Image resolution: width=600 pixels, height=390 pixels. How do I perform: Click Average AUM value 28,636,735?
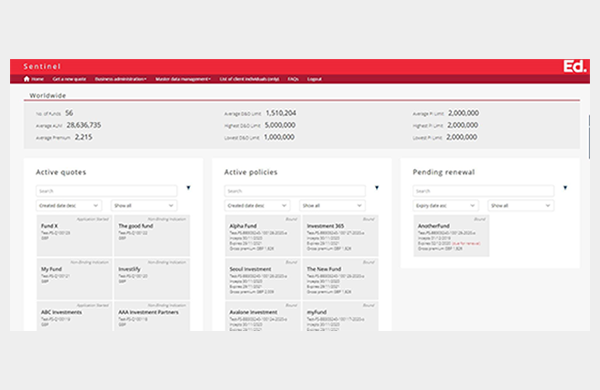pyautogui.click(x=84, y=125)
